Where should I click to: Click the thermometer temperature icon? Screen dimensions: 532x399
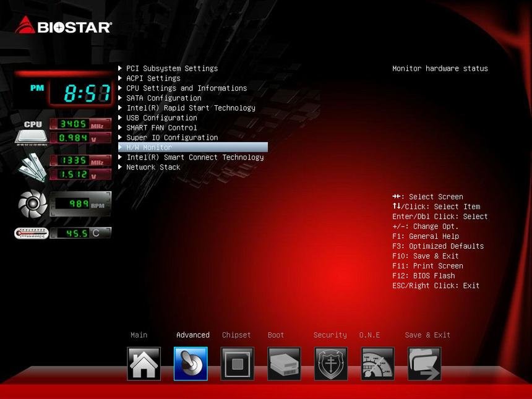31,233
